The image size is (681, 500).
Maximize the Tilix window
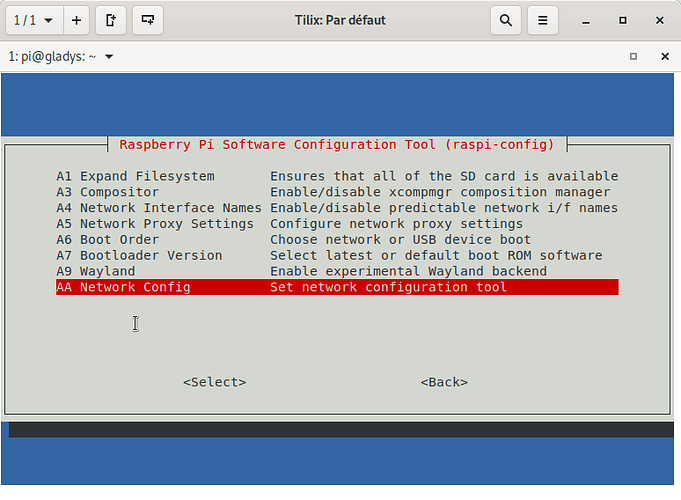[x=623, y=20]
